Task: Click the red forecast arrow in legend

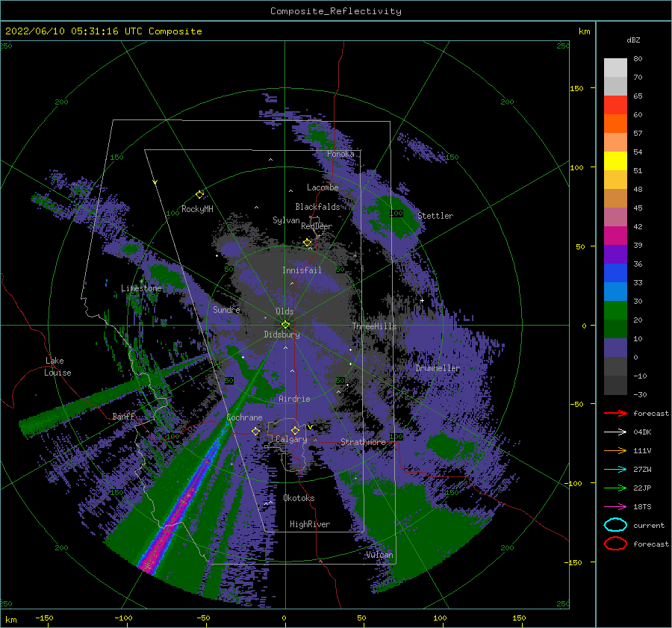Action: coord(615,413)
